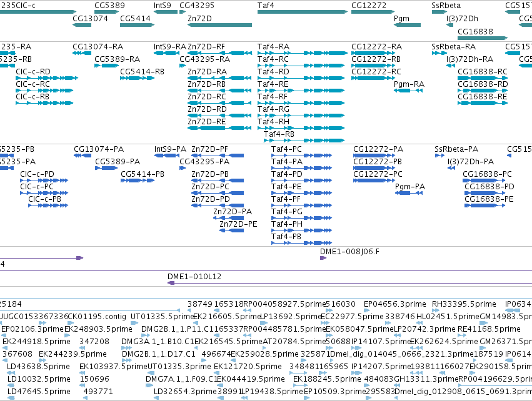Click EST label EP04656.3prime
The image size is (532, 401).
[x=395, y=304]
